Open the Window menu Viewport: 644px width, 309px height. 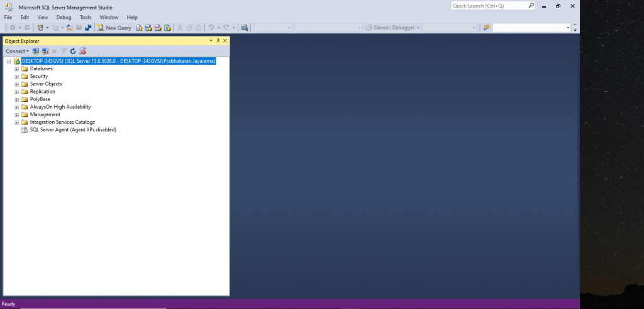tap(109, 17)
